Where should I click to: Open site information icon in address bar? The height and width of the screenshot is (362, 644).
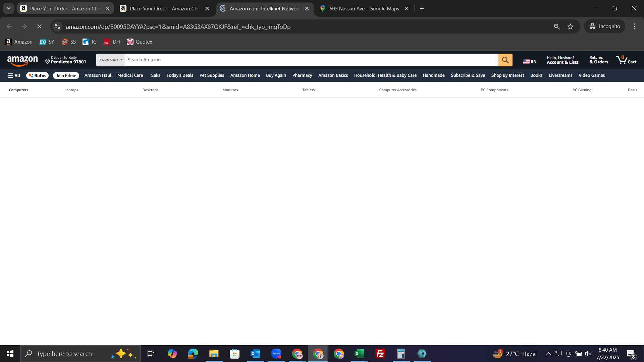(x=57, y=26)
